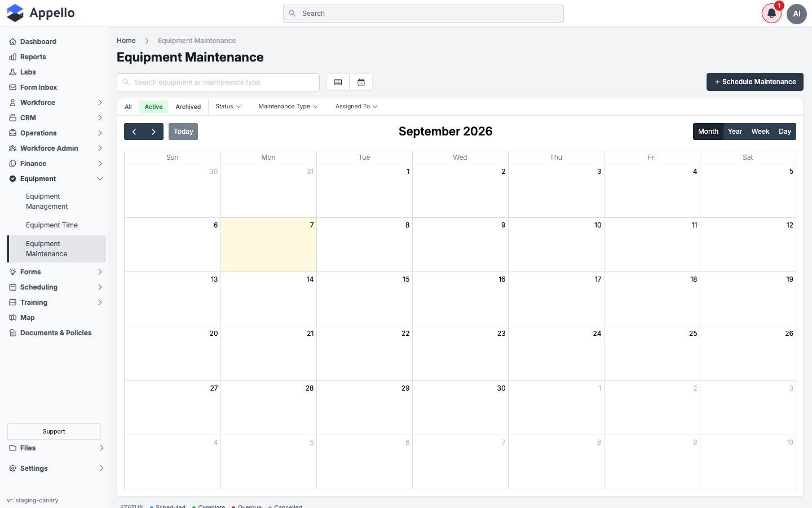Open Equipment Management page

pos(56,202)
